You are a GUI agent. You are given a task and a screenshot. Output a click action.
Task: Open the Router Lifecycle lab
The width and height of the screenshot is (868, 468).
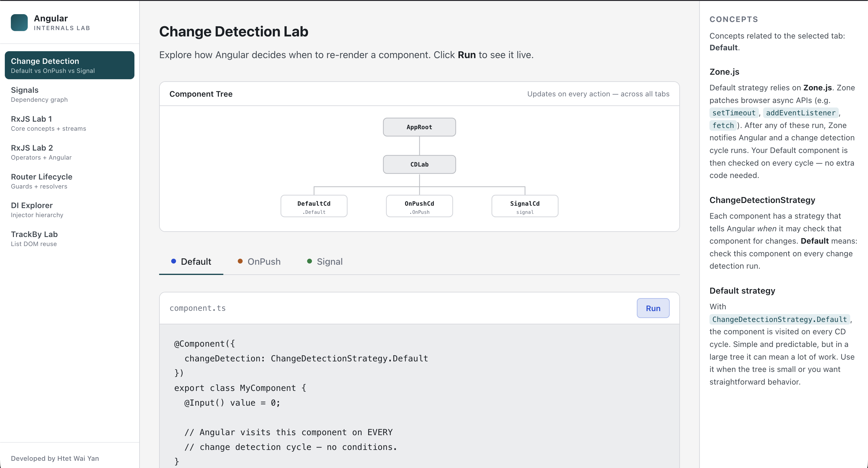click(69, 181)
